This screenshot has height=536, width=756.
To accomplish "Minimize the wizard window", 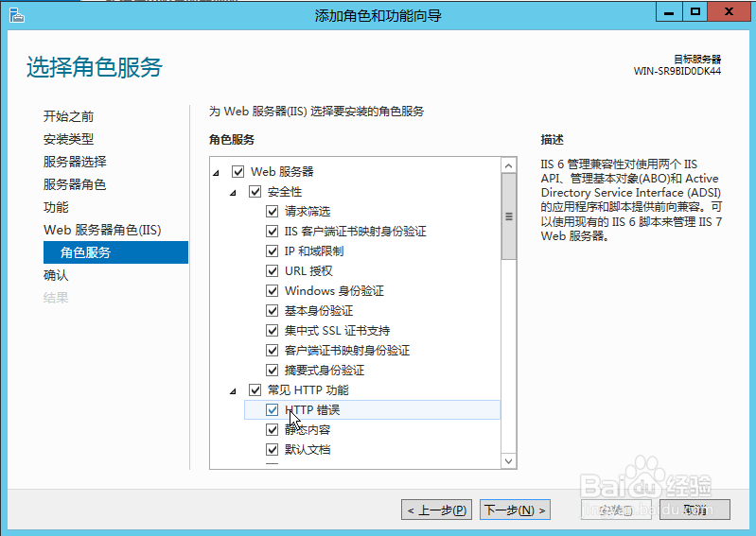I will tap(669, 12).
